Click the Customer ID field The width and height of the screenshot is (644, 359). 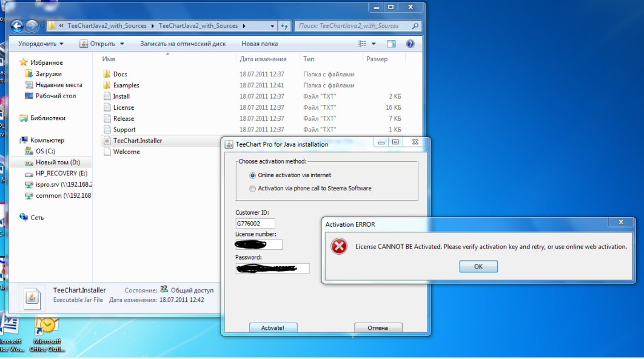tap(255, 223)
